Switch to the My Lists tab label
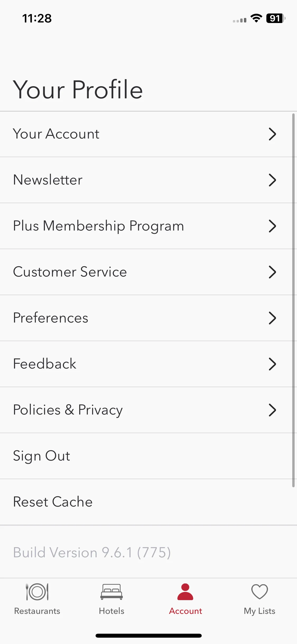 (x=260, y=611)
